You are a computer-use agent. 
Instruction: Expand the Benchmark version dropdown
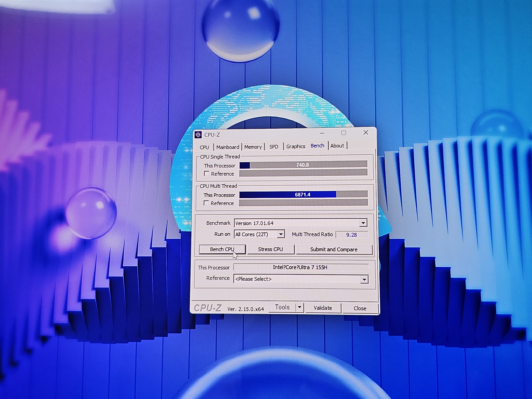363,223
